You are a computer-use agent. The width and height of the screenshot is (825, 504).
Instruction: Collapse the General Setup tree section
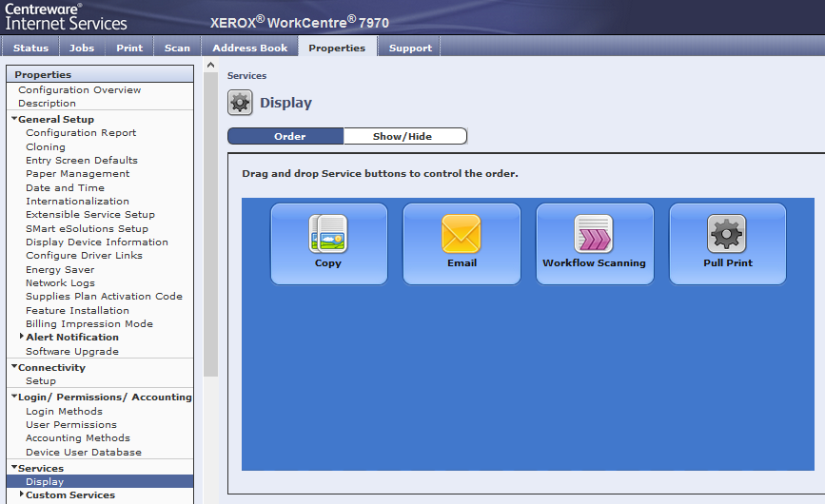coord(14,120)
